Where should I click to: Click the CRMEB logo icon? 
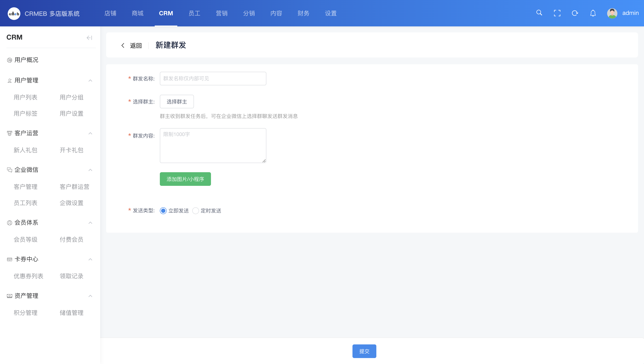14,13
